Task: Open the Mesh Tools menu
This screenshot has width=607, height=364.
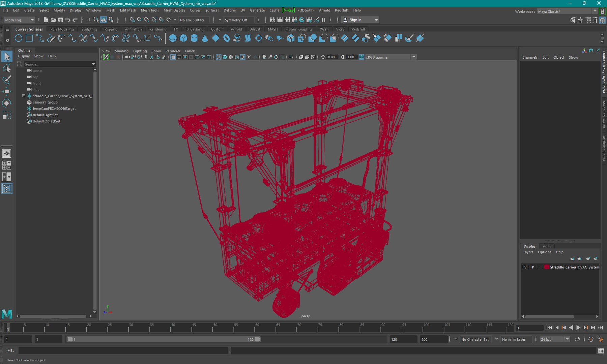Action: (149, 10)
